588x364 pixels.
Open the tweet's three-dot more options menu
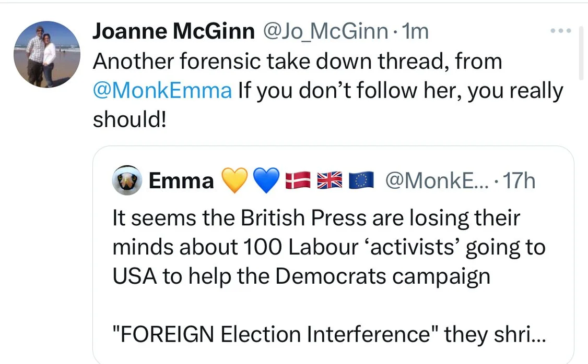pos(561,31)
